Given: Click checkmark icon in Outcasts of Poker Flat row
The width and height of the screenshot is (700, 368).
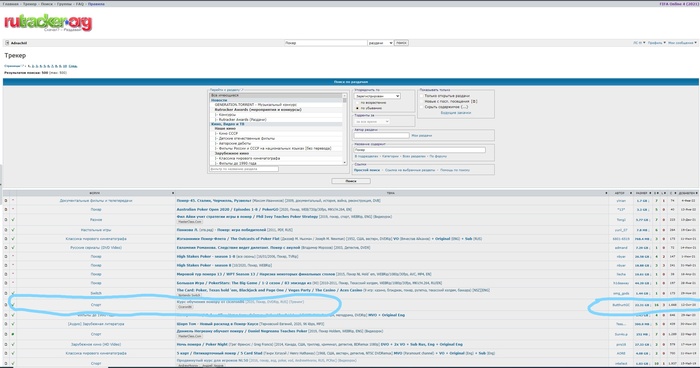Looking at the screenshot, I should point(13,239).
